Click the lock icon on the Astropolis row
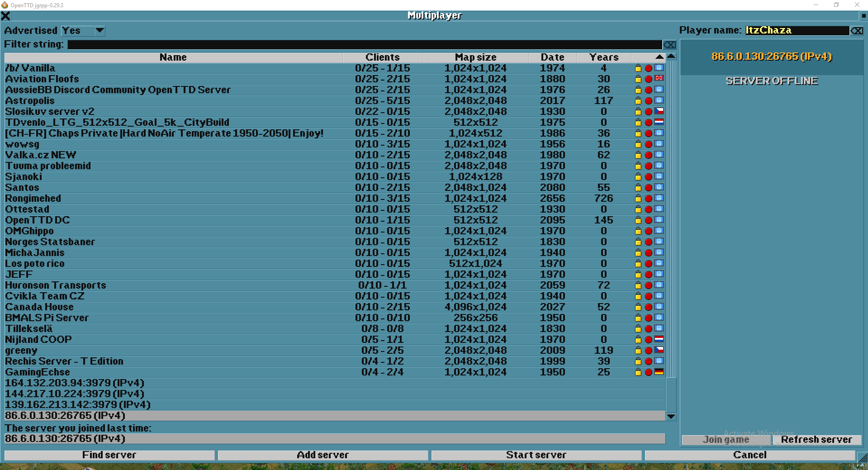 pyautogui.click(x=638, y=100)
